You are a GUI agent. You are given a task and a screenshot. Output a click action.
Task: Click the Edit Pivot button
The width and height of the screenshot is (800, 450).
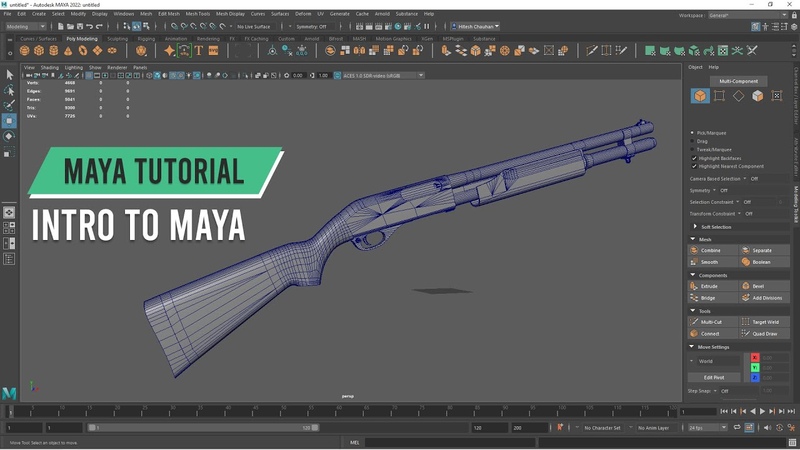(x=714, y=378)
